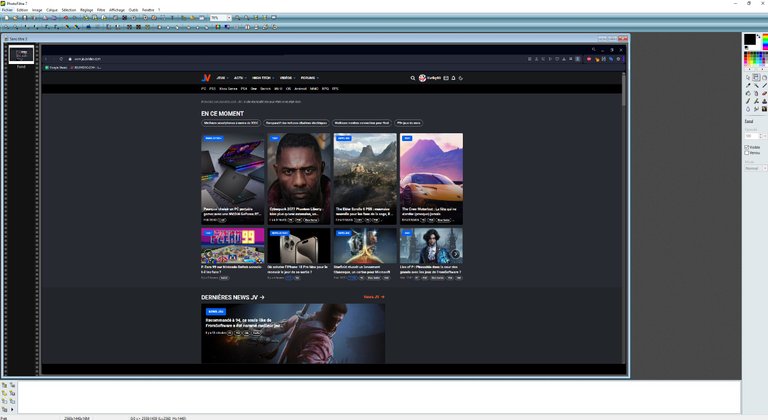Click the Zoom out magnifier icon
The height and width of the screenshot is (420, 768).
pos(247,18)
